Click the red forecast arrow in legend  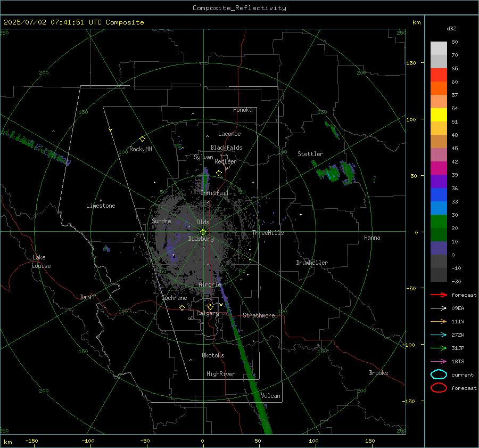439,295
